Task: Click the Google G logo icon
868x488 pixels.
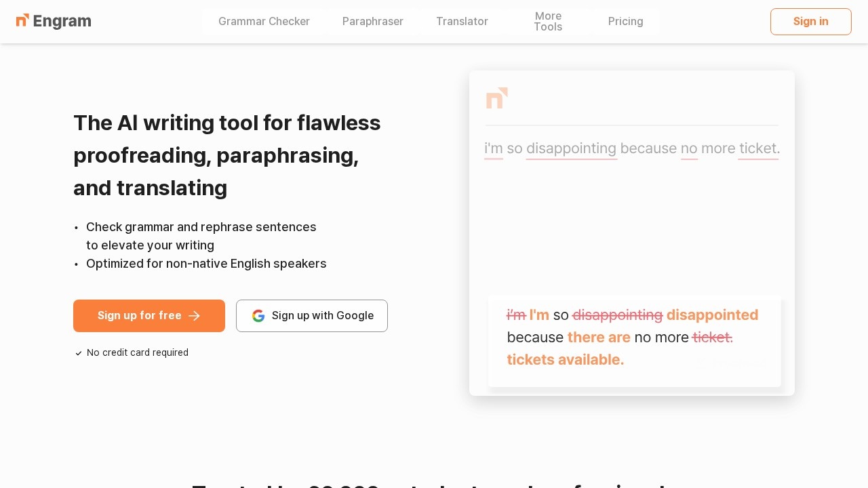Action: 258,316
